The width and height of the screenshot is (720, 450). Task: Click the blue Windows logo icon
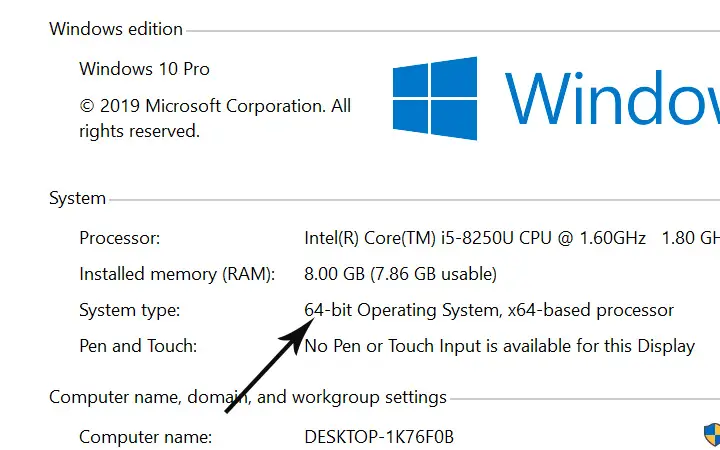(x=435, y=98)
